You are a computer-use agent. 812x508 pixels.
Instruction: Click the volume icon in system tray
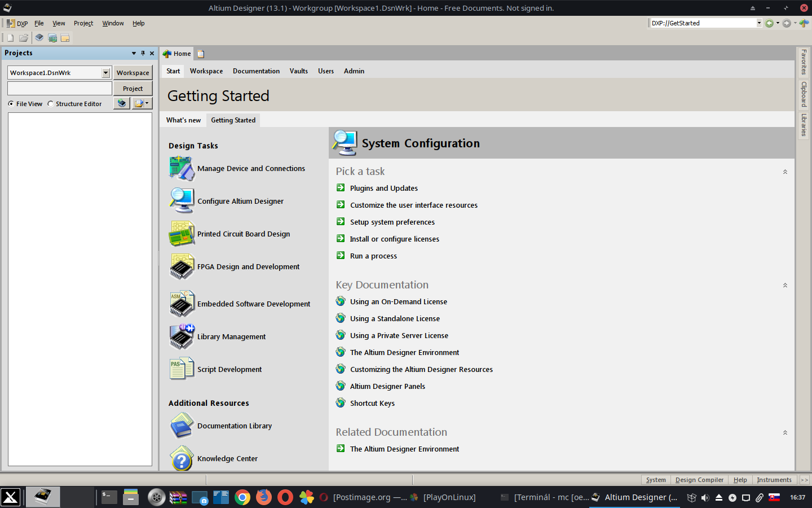coord(705,497)
